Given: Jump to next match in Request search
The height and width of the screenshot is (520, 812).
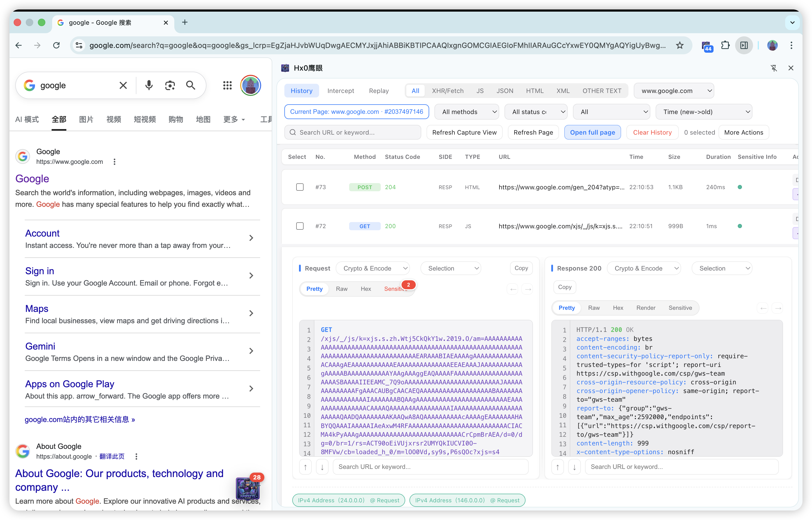Looking at the screenshot, I should [322, 467].
